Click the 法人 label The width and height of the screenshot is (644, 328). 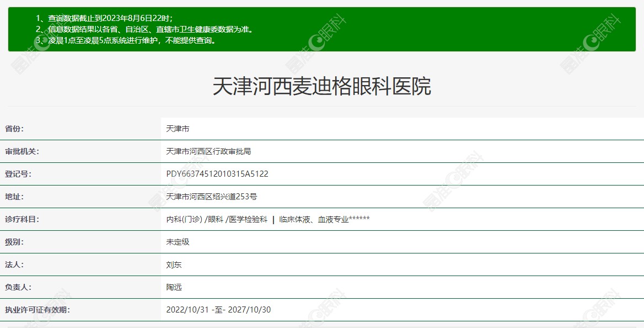pyautogui.click(x=14, y=264)
